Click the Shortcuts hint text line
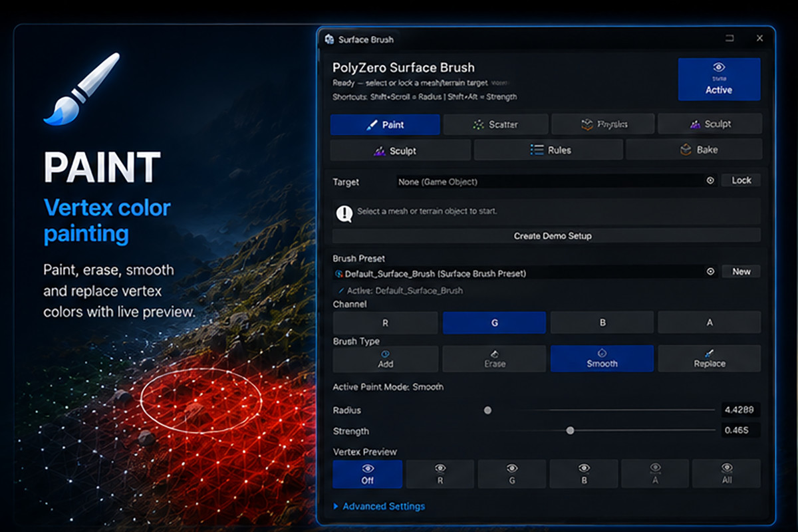798x532 pixels. pyautogui.click(x=425, y=97)
